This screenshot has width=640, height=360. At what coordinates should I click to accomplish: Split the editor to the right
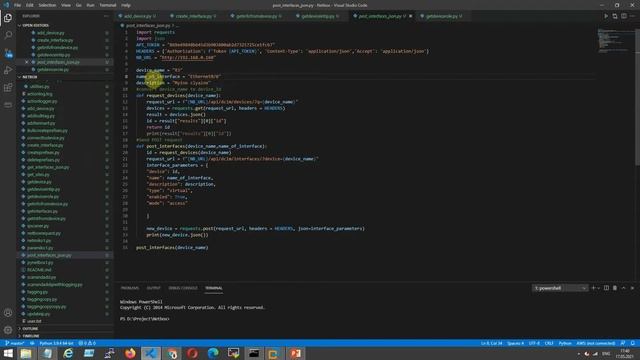pyautogui.click(x=624, y=16)
